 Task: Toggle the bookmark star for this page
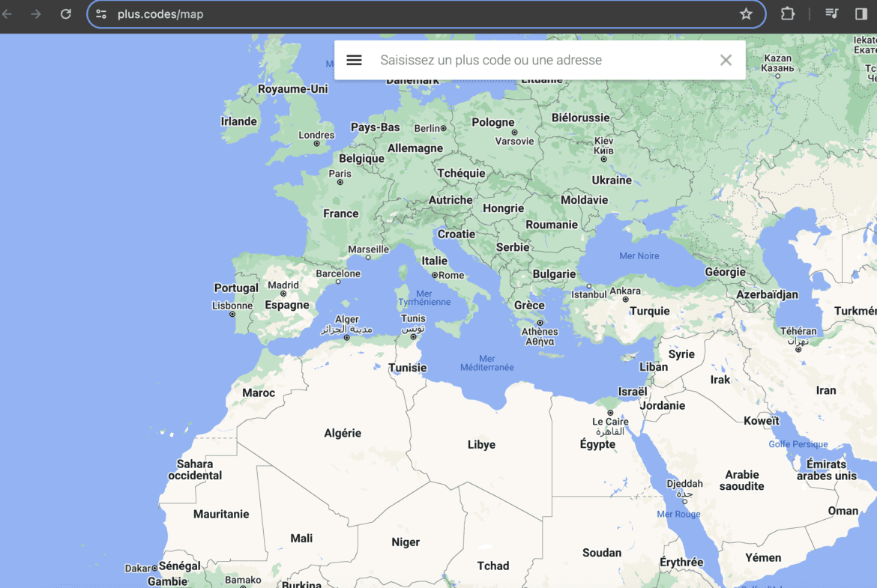click(x=746, y=13)
